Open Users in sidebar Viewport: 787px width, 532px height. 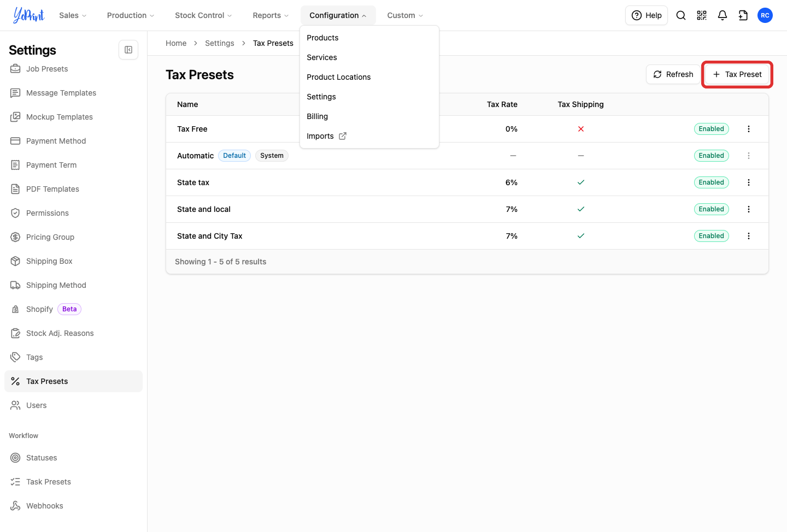coord(73,405)
